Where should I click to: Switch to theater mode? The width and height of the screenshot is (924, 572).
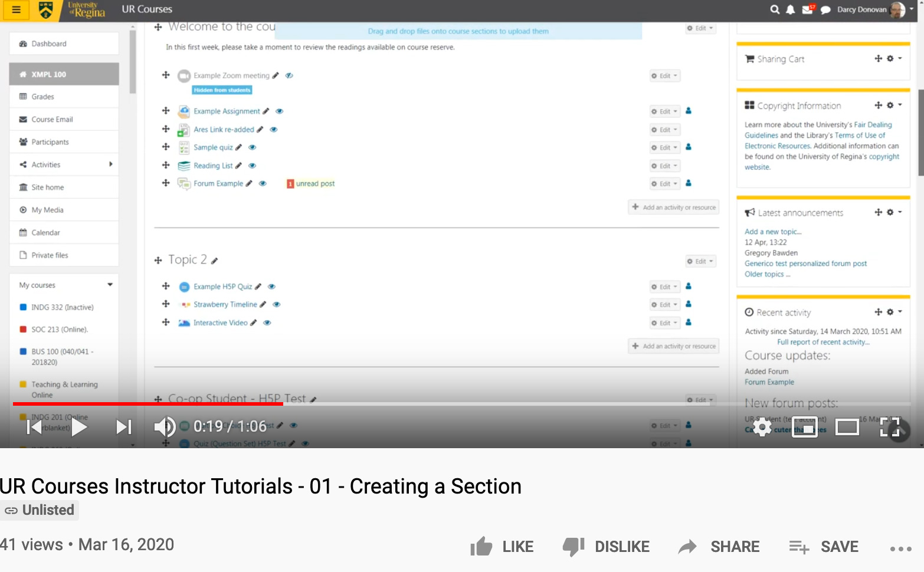click(847, 426)
